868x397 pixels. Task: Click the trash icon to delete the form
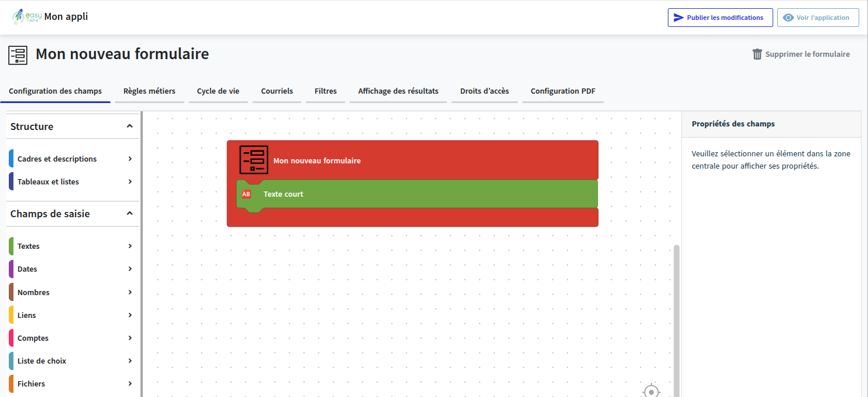point(757,54)
